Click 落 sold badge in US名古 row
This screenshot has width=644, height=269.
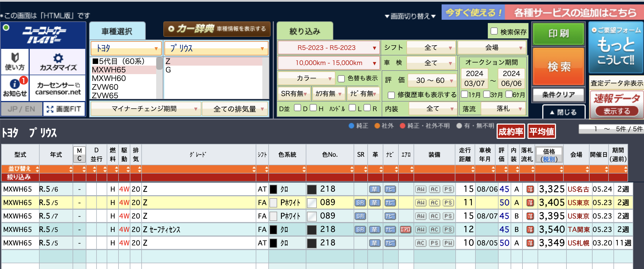coord(530,189)
